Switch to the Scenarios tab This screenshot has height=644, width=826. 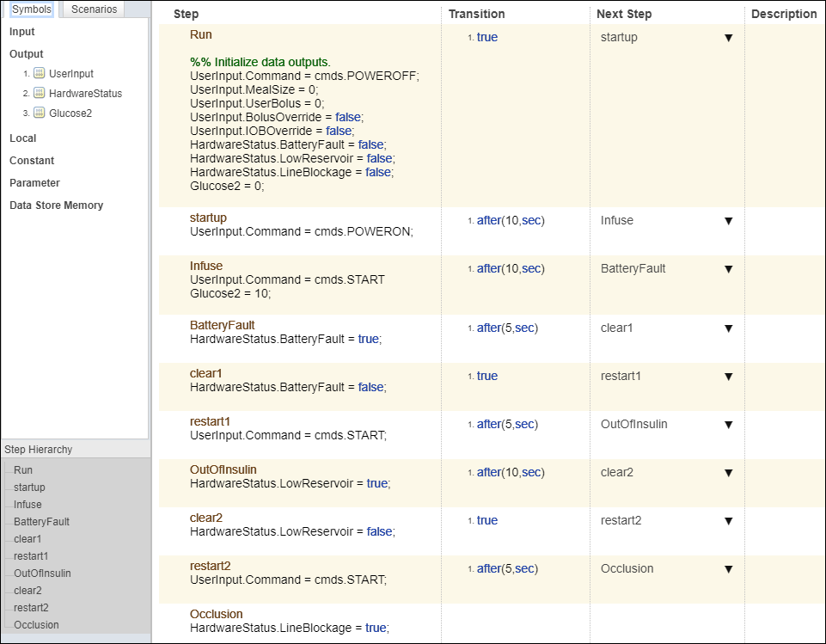93,9
